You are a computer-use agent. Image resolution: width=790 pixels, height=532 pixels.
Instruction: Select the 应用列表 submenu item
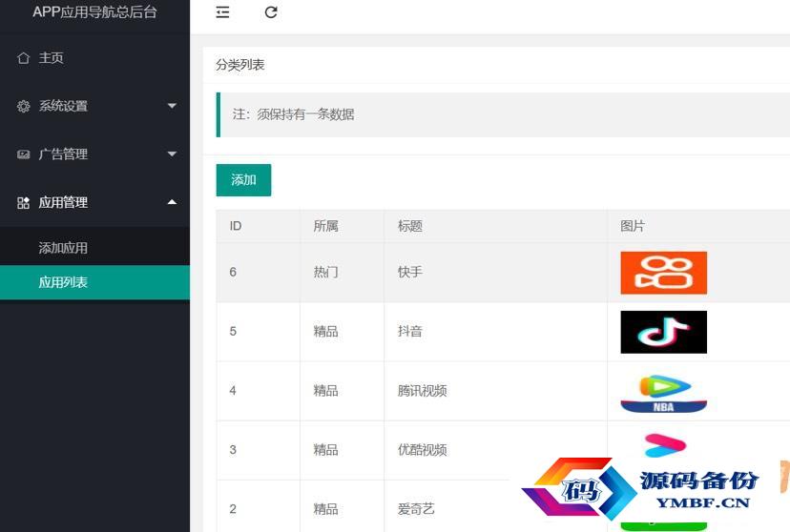click(94, 282)
